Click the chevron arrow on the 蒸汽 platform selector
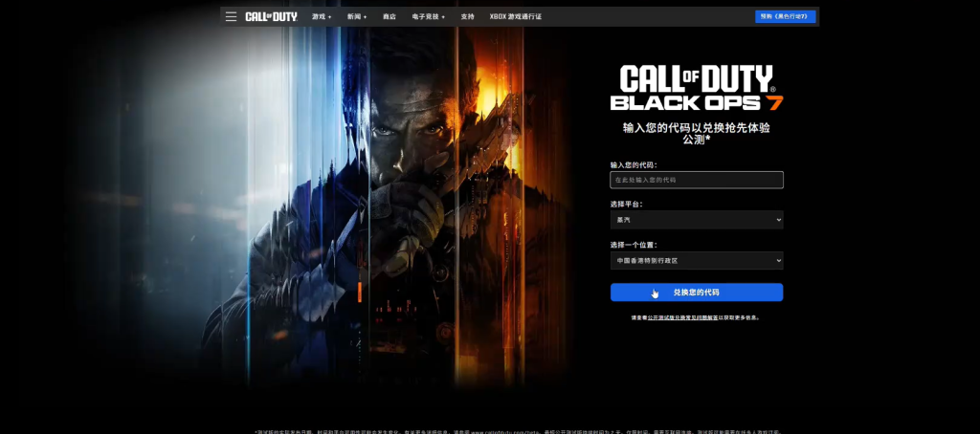This screenshot has width=980, height=434. point(778,220)
